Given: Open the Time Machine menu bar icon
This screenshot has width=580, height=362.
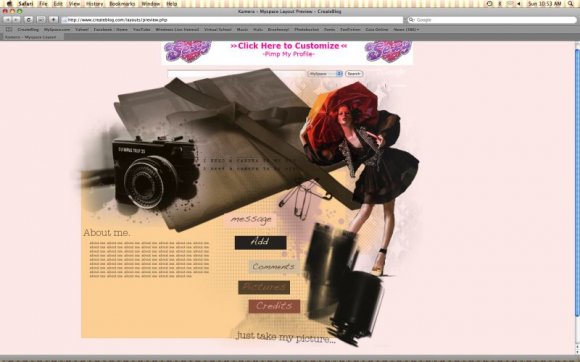Looking at the screenshot, I should coord(489,4).
